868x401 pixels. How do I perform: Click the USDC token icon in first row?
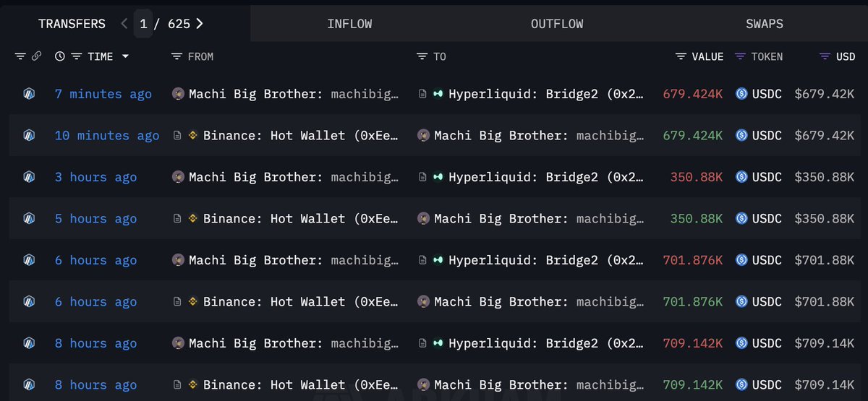coord(741,94)
